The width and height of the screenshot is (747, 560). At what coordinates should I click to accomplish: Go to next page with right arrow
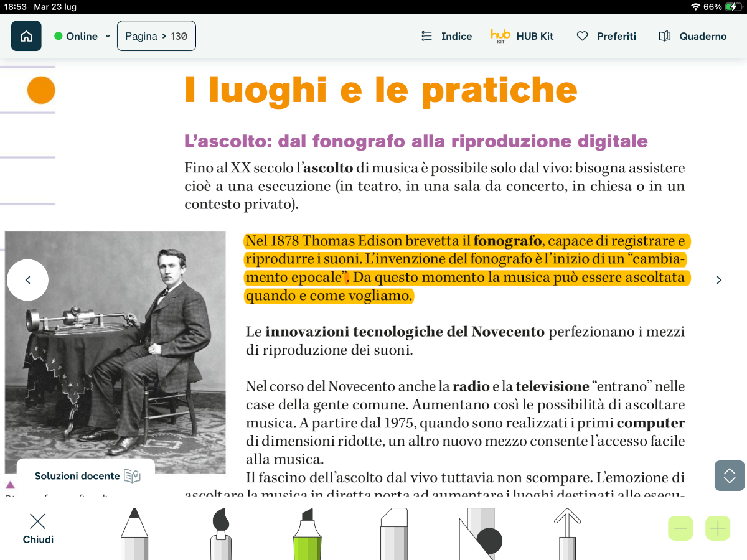(719, 280)
